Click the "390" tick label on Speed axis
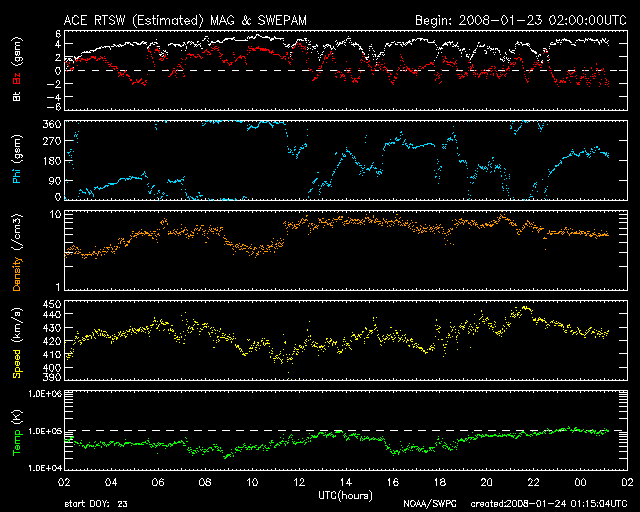The image size is (640, 512). 51,377
